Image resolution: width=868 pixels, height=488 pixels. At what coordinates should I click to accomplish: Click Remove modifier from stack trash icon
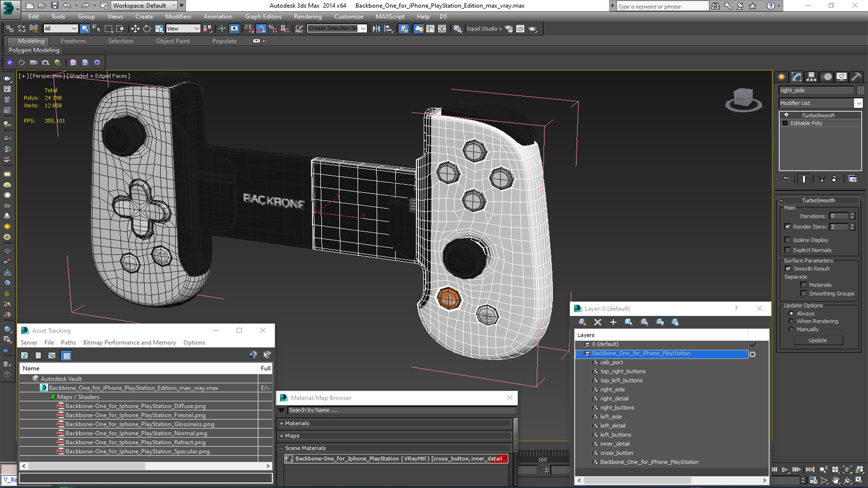834,179
